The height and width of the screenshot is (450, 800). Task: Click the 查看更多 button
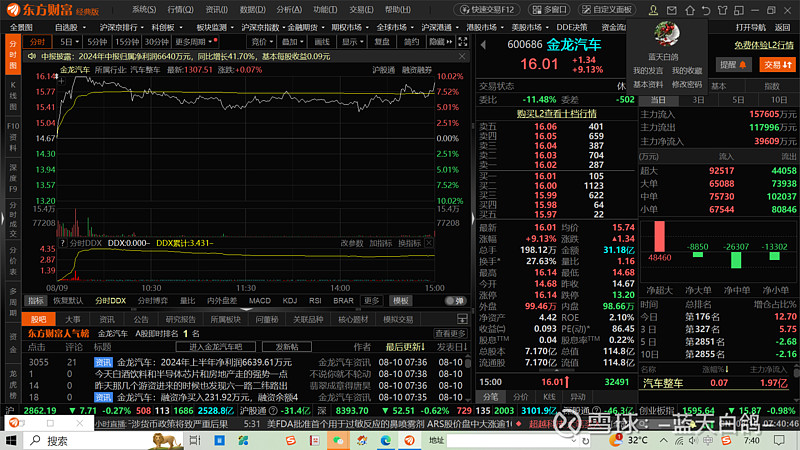pyautogui.click(x=451, y=333)
